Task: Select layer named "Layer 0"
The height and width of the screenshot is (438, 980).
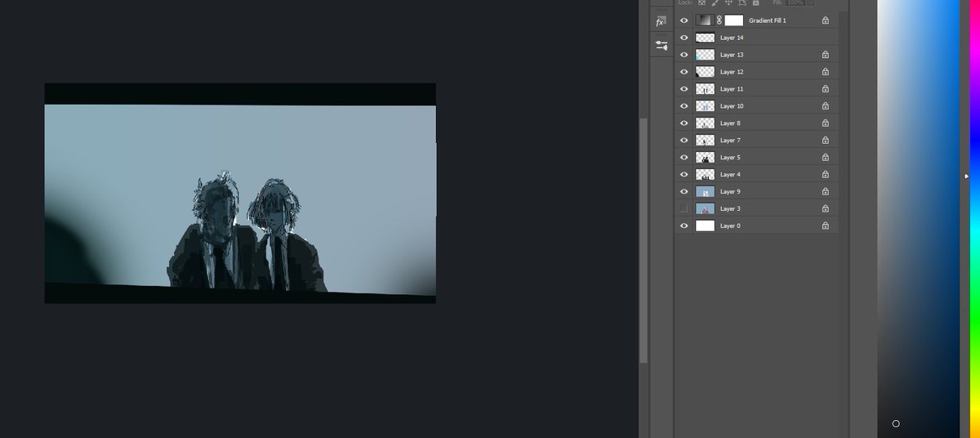Action: pos(730,226)
